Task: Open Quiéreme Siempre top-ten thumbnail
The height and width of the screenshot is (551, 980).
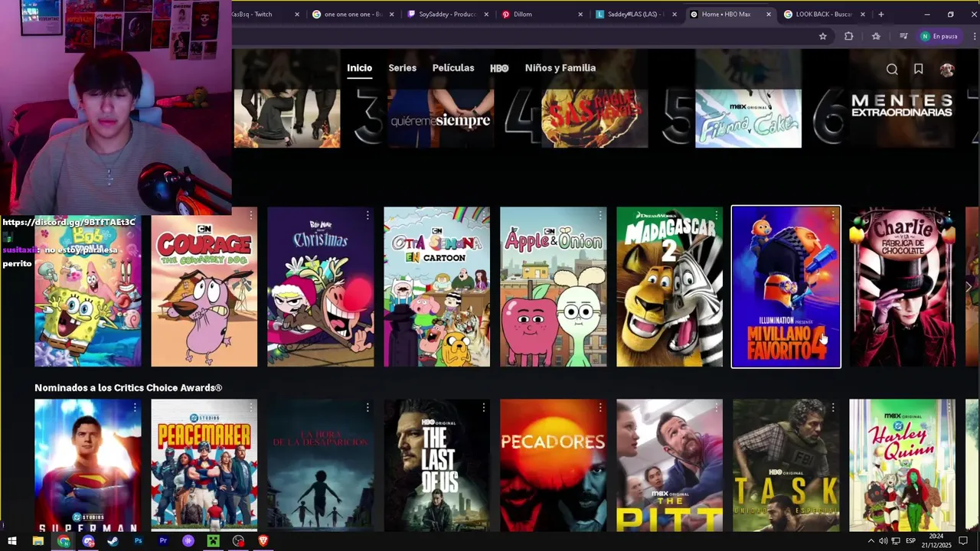Action: pyautogui.click(x=441, y=117)
